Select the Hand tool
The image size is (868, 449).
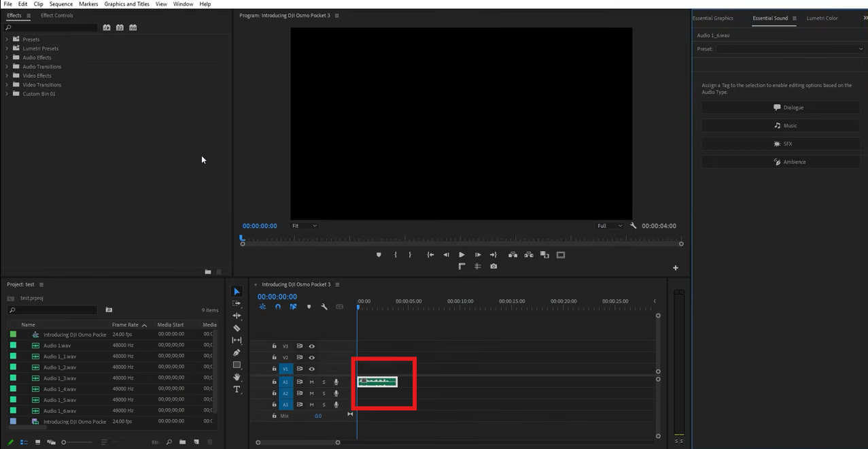(237, 377)
